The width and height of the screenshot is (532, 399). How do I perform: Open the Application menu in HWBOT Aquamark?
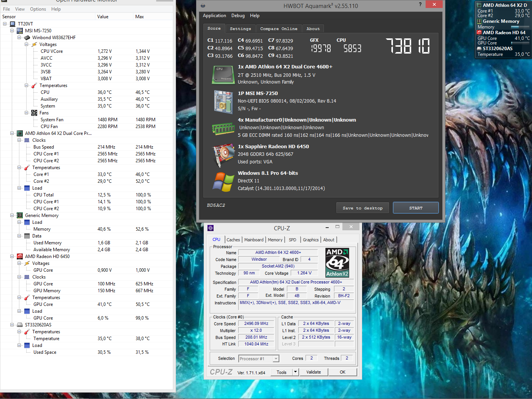[214, 16]
